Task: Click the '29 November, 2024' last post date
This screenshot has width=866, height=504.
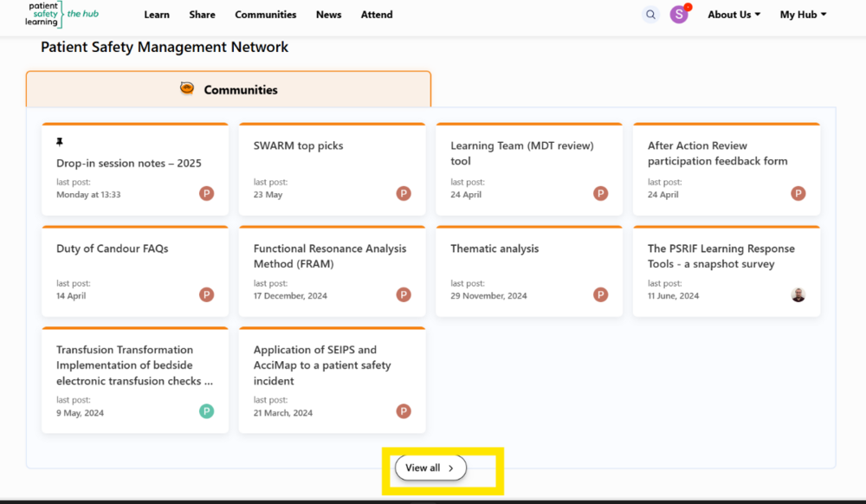Action: pos(488,295)
